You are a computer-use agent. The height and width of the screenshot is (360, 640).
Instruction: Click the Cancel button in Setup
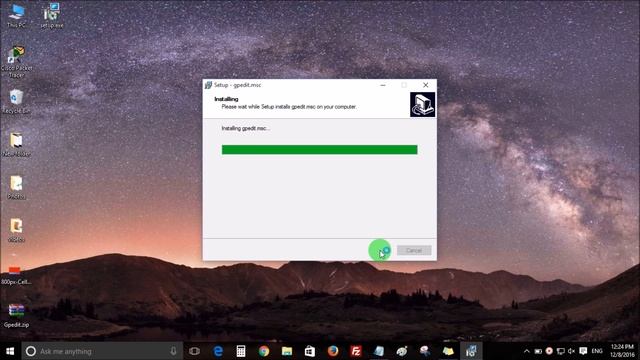(414, 250)
